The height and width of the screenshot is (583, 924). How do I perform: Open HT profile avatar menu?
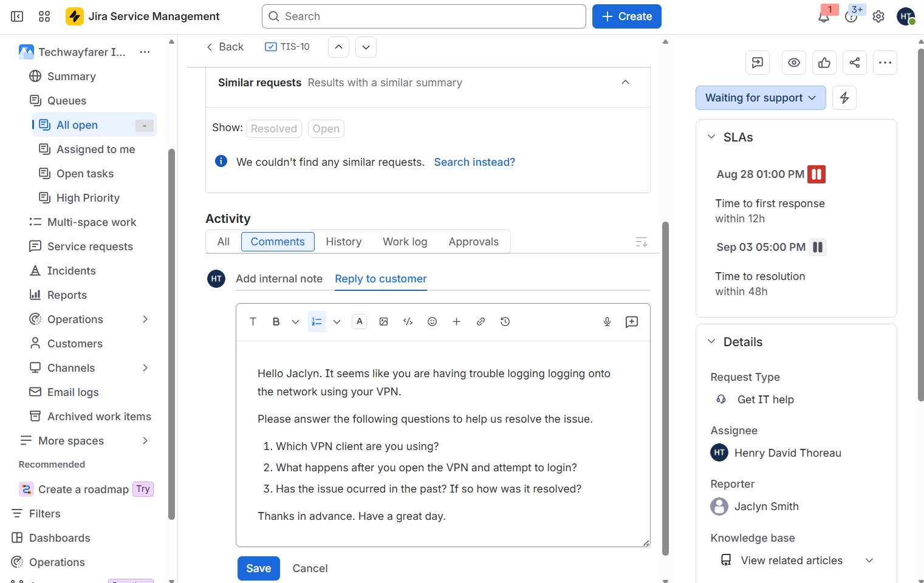pyautogui.click(x=906, y=16)
